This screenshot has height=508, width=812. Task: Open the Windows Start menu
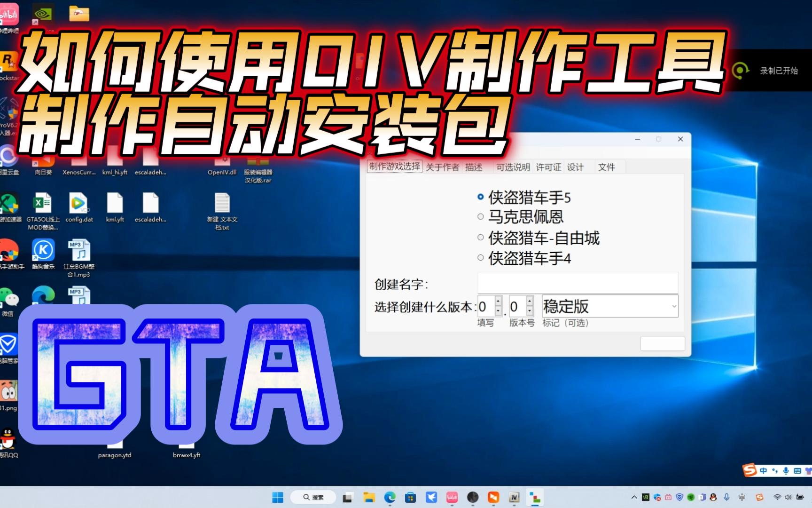(x=278, y=497)
